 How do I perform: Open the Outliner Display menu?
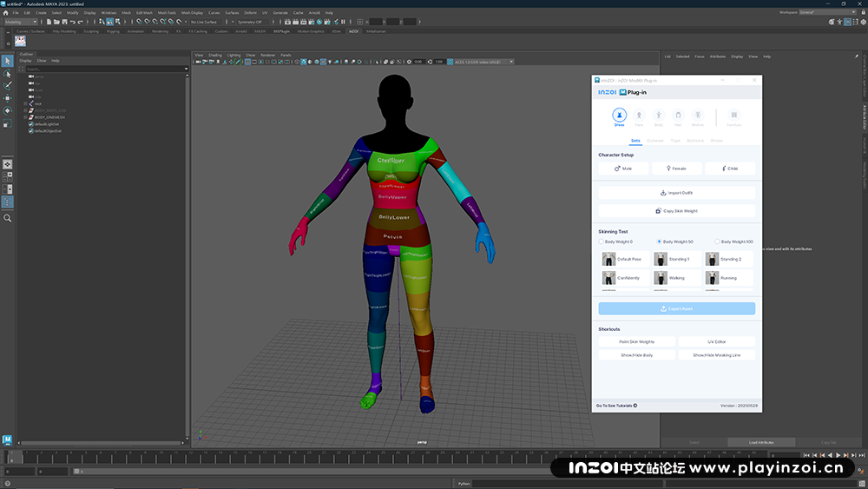point(25,60)
